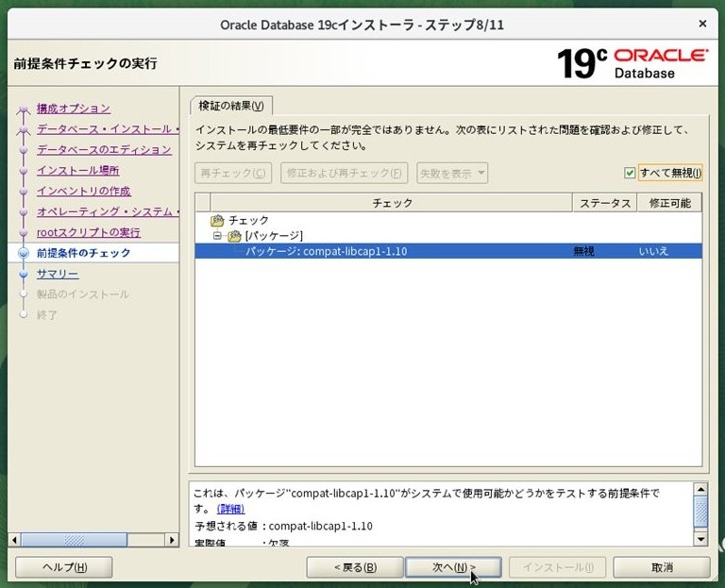Click sidebar scrollbar left arrow
Image resolution: width=725 pixels, height=588 pixels.
coord(15,540)
